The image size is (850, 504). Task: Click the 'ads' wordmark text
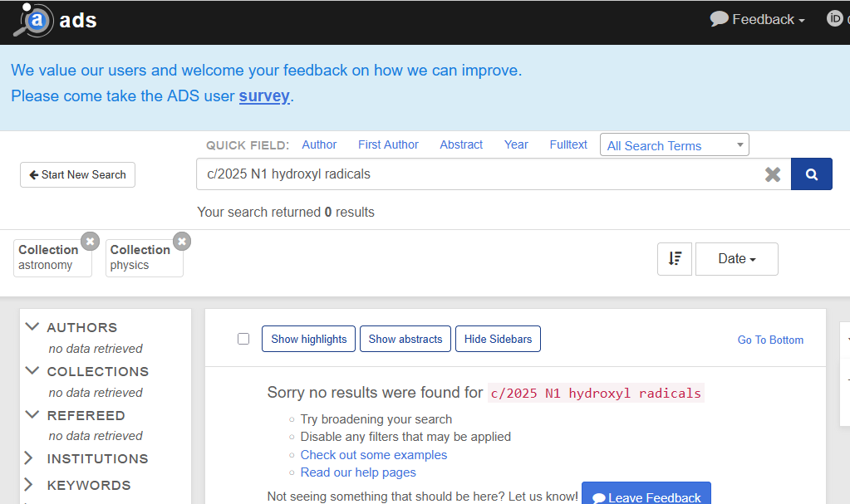[77, 21]
